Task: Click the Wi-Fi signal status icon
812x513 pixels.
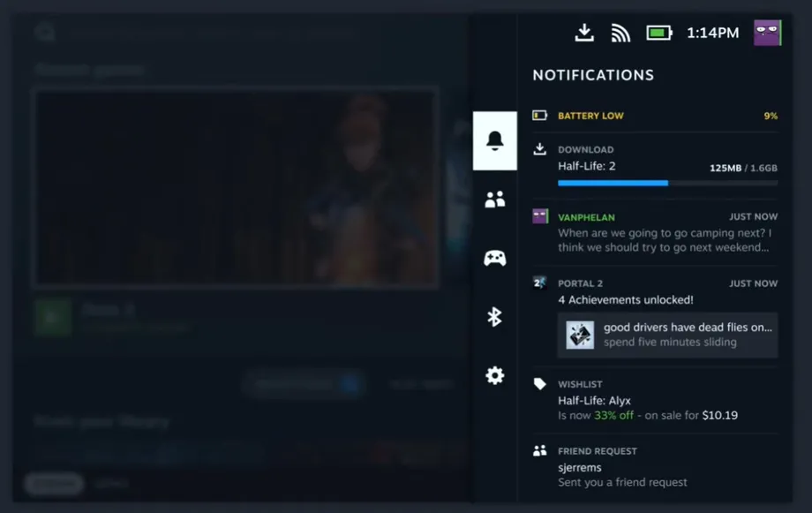Action: tap(620, 33)
